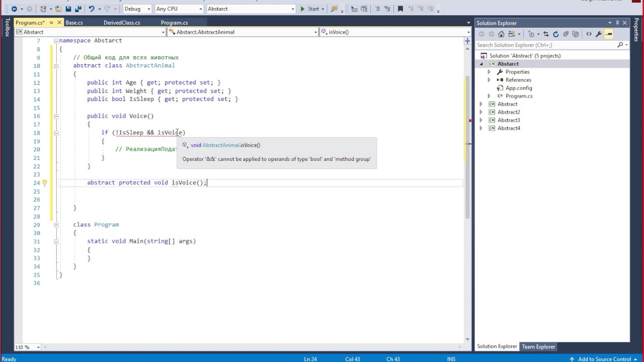Open the 110 % zoom level dropdown
The height and width of the screenshot is (362, 644).
[38, 347]
